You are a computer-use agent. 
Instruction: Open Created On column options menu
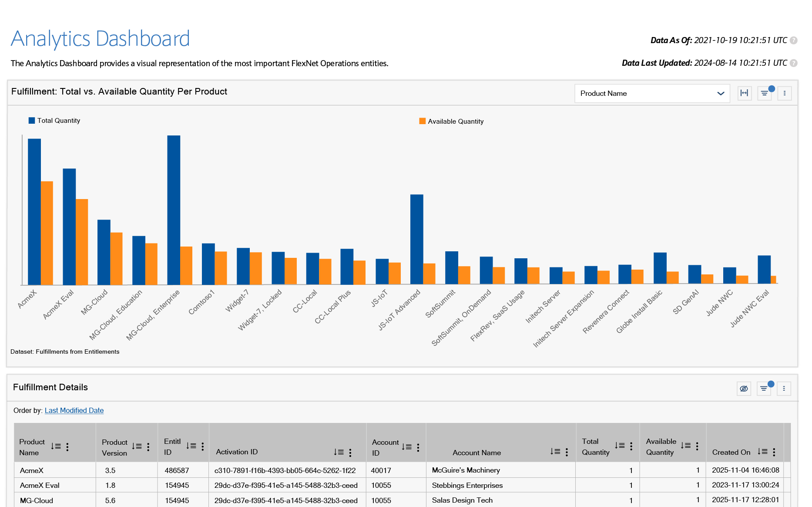(x=774, y=452)
